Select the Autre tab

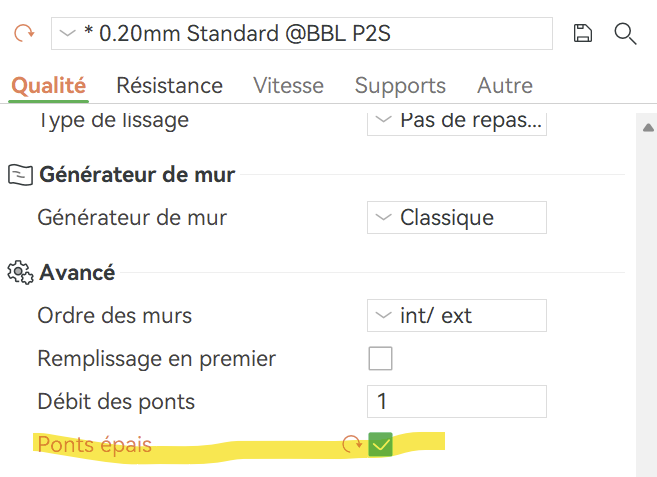(505, 85)
